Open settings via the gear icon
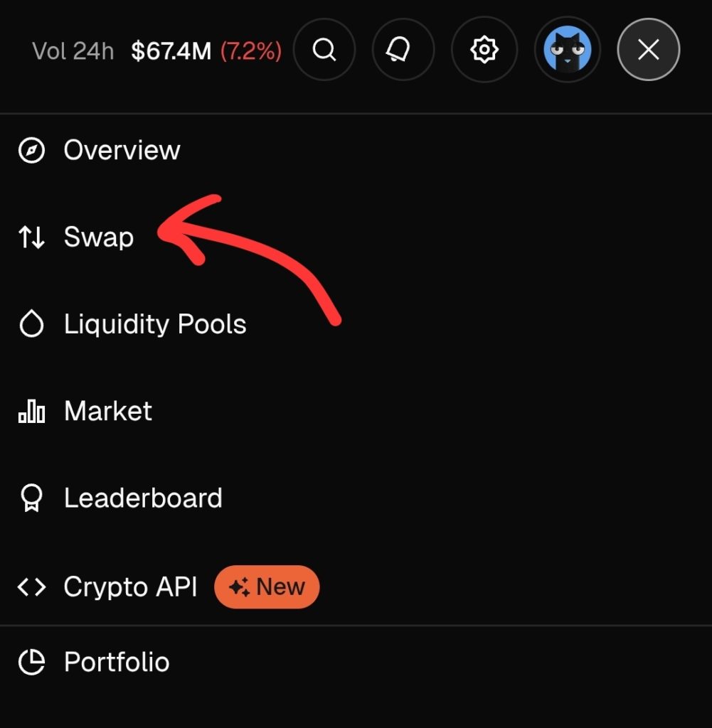Image resolution: width=712 pixels, height=728 pixels. [484, 50]
